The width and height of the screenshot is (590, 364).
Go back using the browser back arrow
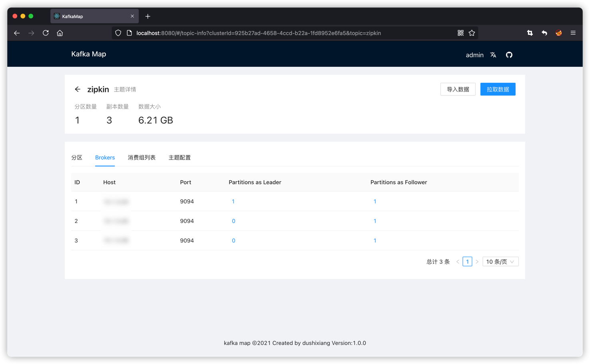(x=17, y=33)
